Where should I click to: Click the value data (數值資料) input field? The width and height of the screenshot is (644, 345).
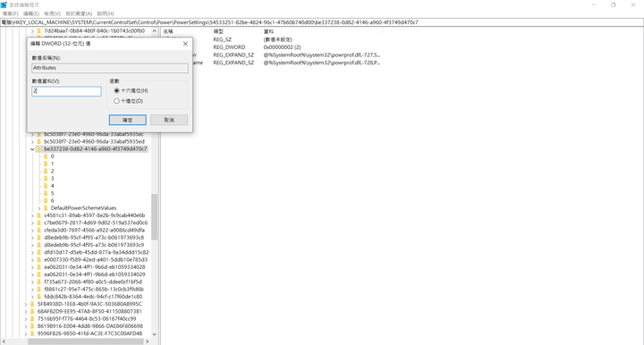click(x=66, y=91)
